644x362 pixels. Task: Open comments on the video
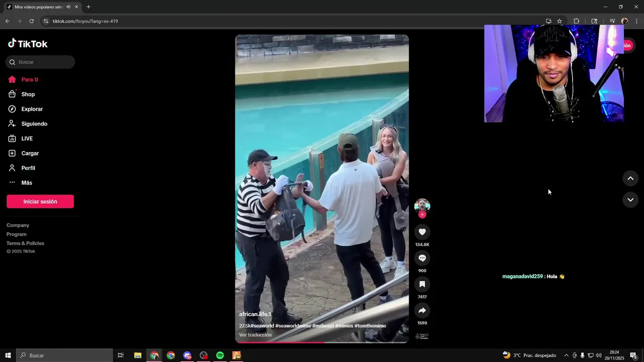pyautogui.click(x=422, y=258)
